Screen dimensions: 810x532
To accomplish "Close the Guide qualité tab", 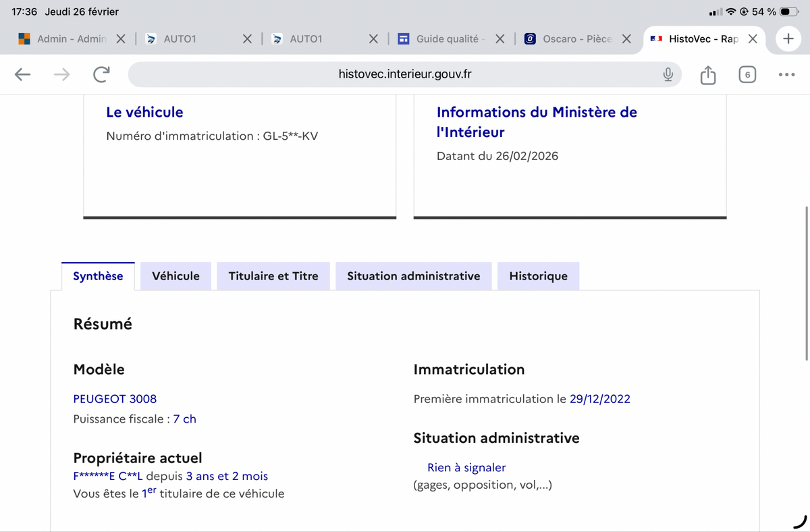I will pyautogui.click(x=500, y=39).
